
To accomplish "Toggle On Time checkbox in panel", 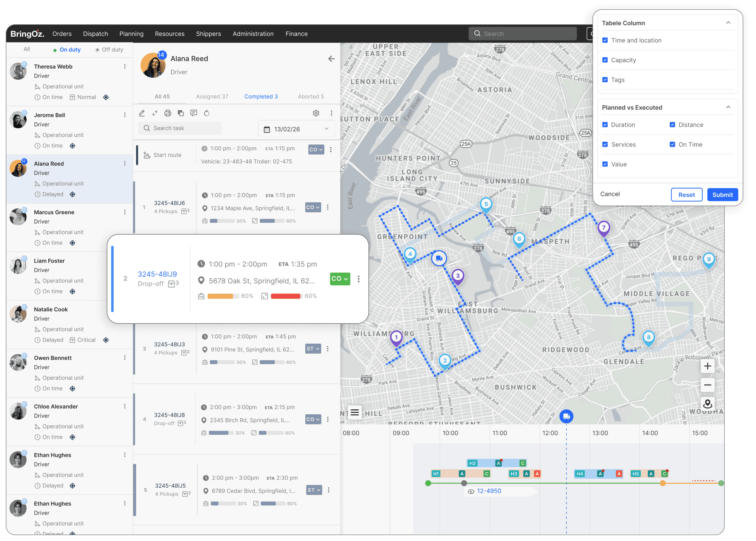I will 673,145.
